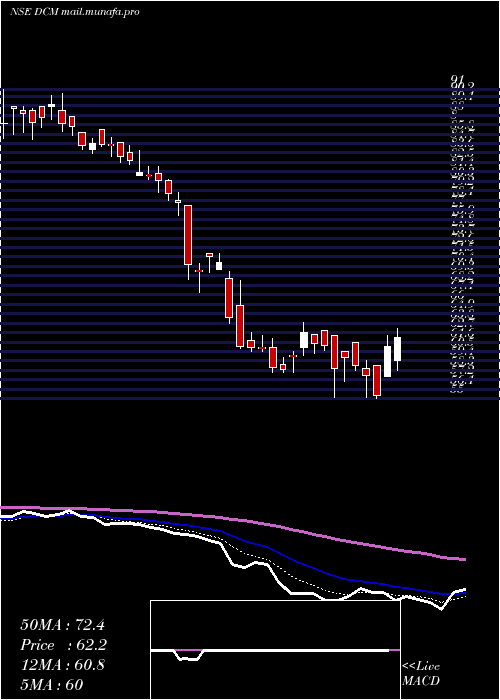The height and width of the screenshot is (700, 500).
Task: Click the top price axis label 91
Action: pyautogui.click(x=456, y=79)
